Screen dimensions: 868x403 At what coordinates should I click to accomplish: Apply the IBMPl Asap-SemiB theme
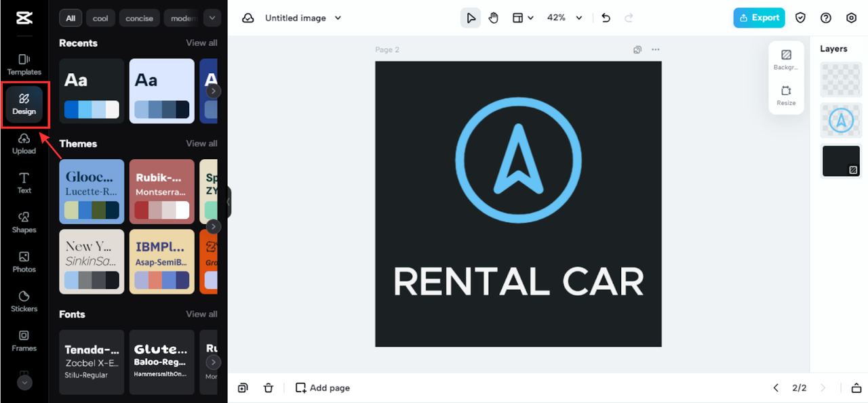pos(162,261)
